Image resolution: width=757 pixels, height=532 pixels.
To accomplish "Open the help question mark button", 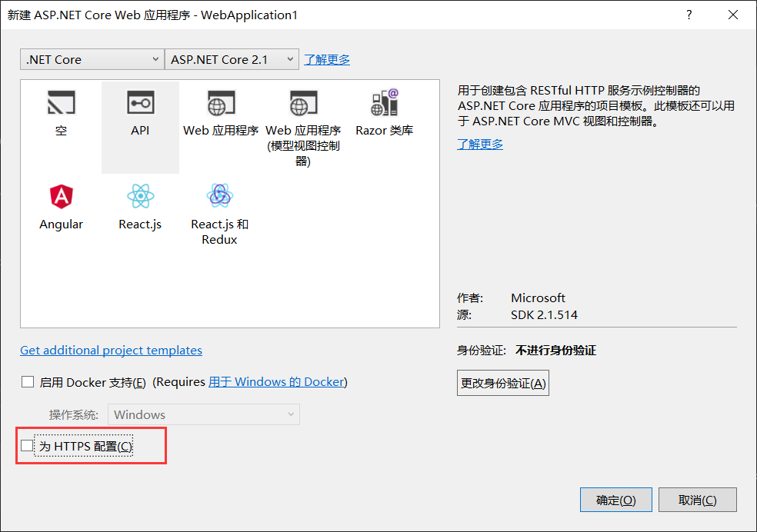I will [689, 15].
